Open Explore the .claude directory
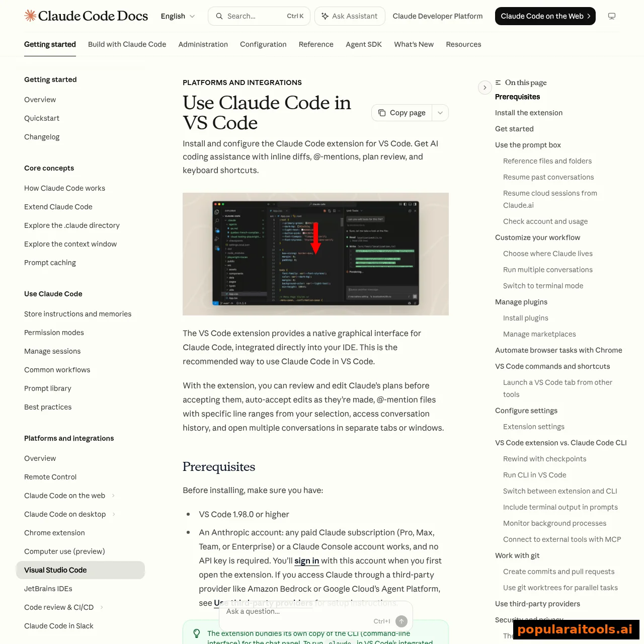The width and height of the screenshot is (644, 644). tap(72, 225)
